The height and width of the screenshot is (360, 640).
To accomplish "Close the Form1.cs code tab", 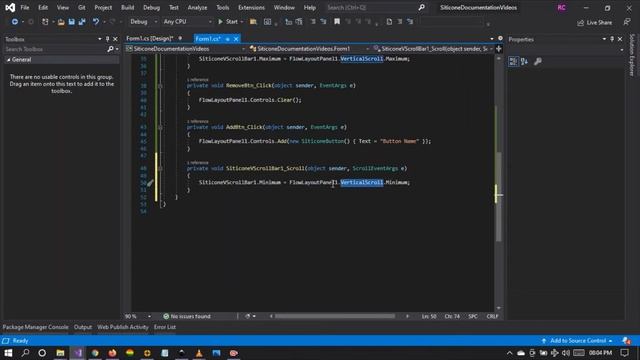I will point(236,39).
